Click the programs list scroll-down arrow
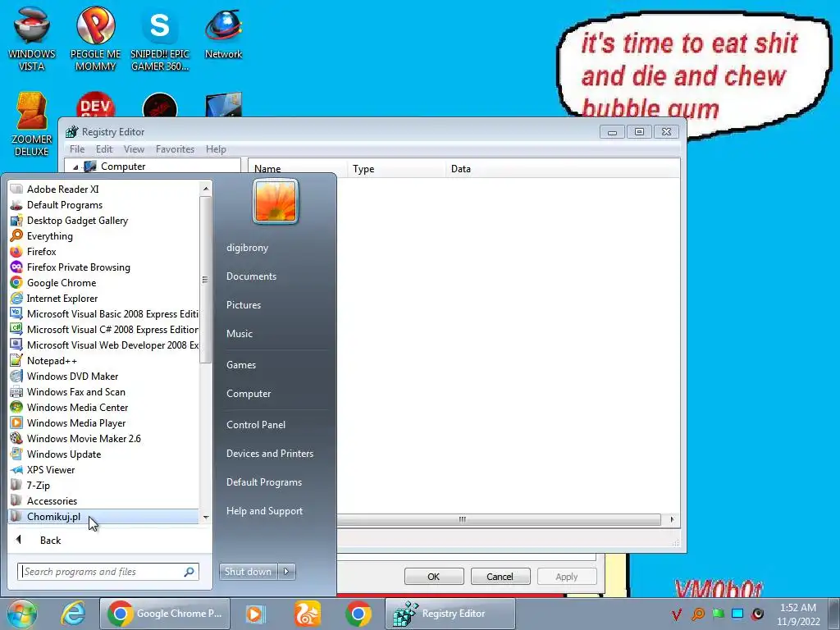The width and height of the screenshot is (840, 630). [x=206, y=518]
